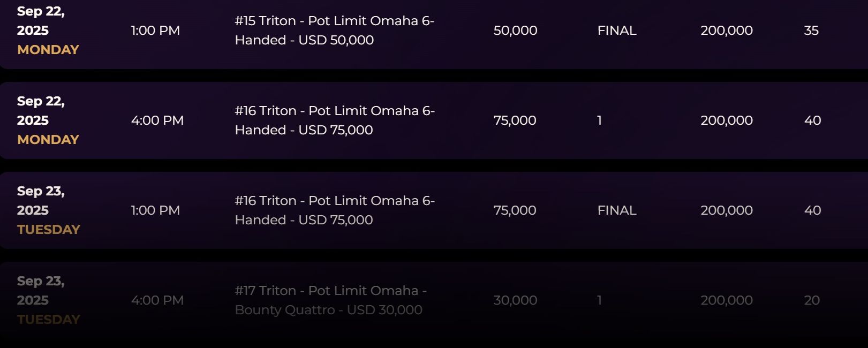The image size is (868, 348).
Task: Click the 75,000 buy-in in Monday's event #16 row
Action: [515, 120]
